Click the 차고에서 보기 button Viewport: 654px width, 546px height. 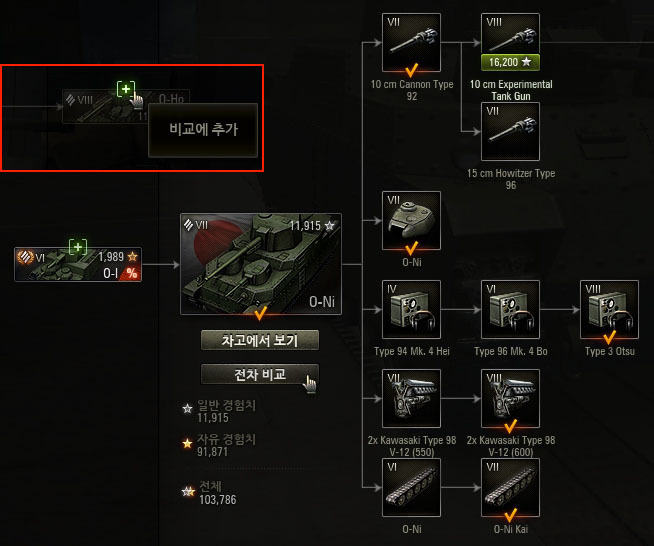click(x=260, y=340)
